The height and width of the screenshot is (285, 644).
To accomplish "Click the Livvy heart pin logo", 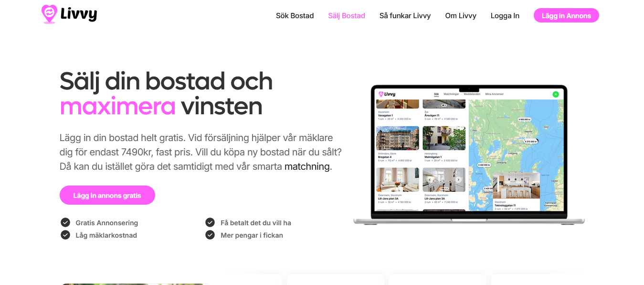I will pos(49,14).
